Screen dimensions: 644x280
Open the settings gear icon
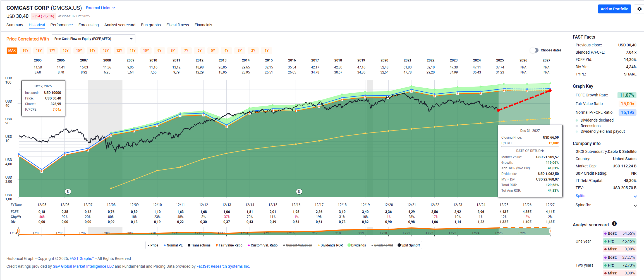(639, 9)
